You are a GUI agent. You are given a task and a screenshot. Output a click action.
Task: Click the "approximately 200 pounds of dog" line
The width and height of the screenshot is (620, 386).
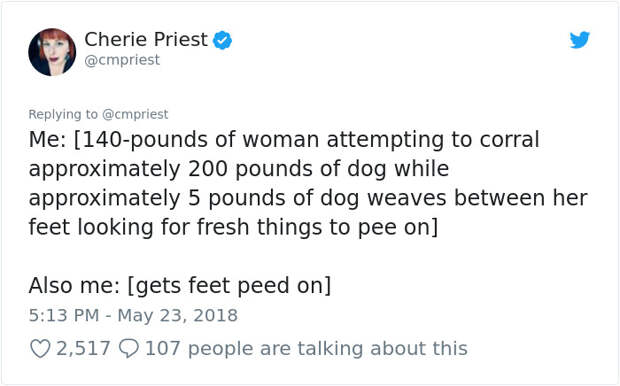pos(239,169)
